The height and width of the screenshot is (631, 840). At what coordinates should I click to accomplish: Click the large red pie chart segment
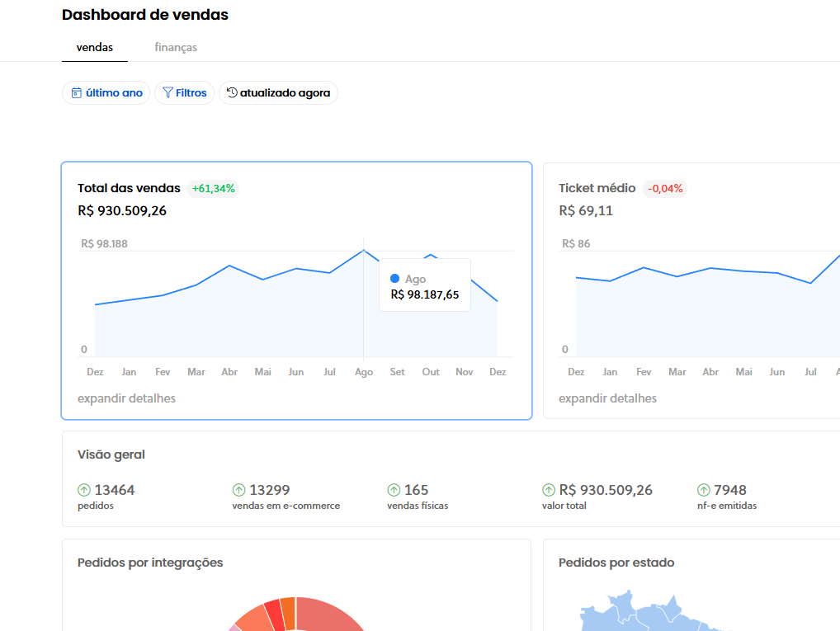click(x=330, y=615)
